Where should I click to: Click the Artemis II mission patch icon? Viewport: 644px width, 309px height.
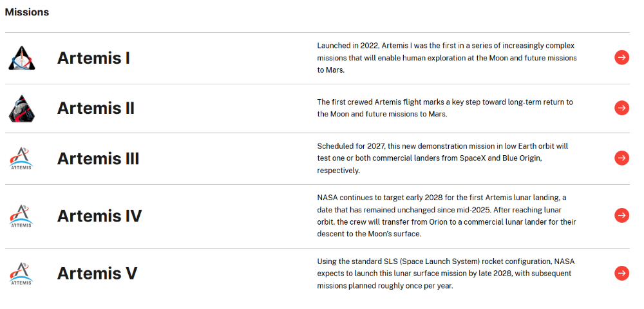pos(21,108)
